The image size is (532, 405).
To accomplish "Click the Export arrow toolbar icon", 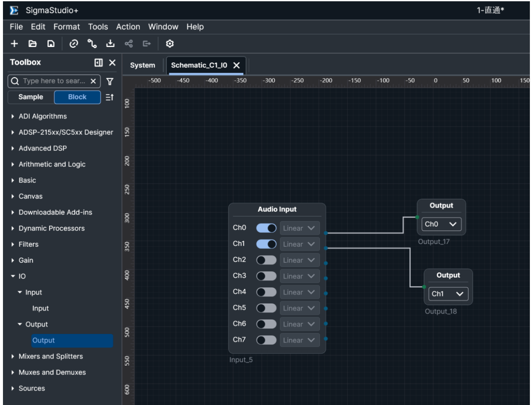I will point(146,44).
